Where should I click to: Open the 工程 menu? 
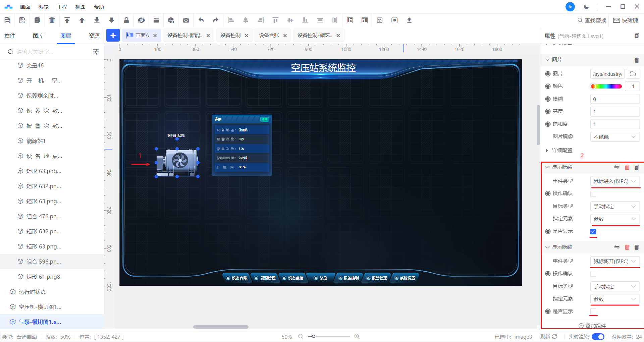click(x=62, y=7)
